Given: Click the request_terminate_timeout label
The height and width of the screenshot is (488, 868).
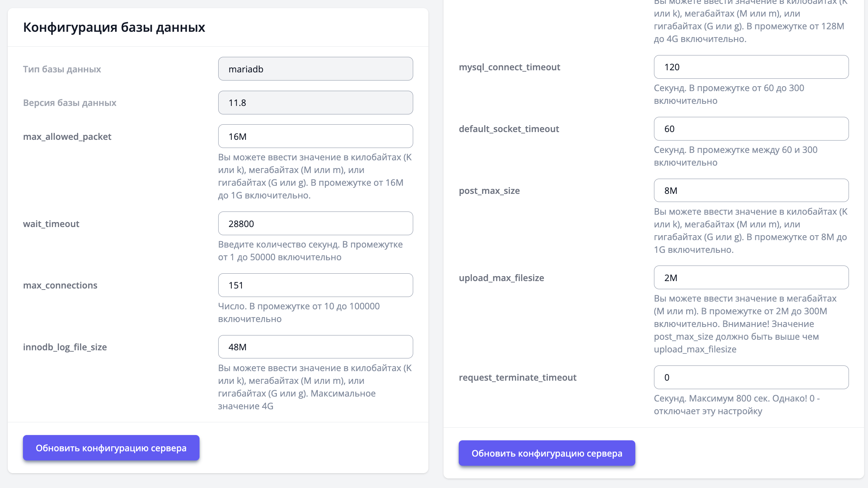Looking at the screenshot, I should click(517, 377).
